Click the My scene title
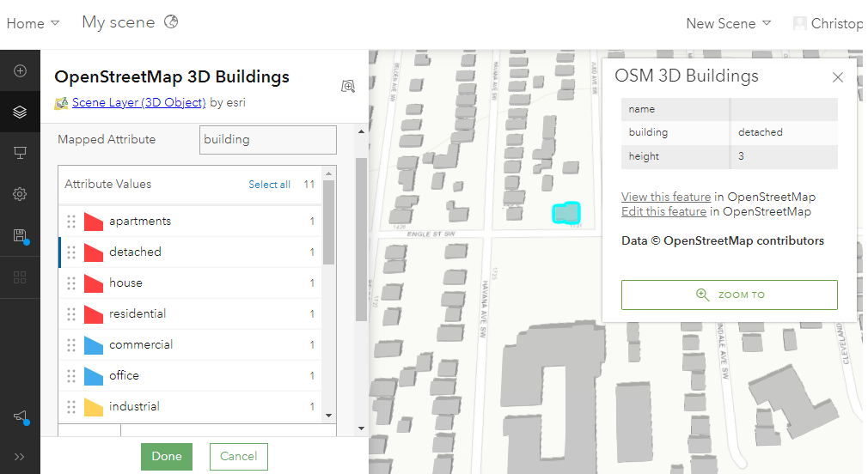Image resolution: width=868 pixels, height=474 pixels. [119, 22]
